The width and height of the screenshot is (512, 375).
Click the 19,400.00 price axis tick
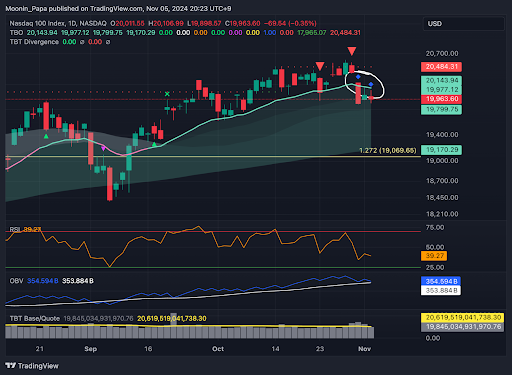tap(442, 135)
